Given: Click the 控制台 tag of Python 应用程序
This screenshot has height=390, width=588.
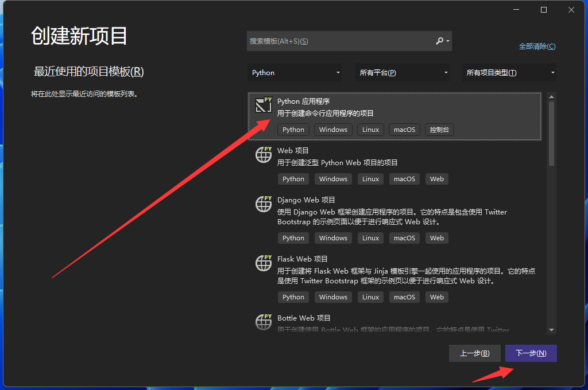Looking at the screenshot, I should 439,130.
